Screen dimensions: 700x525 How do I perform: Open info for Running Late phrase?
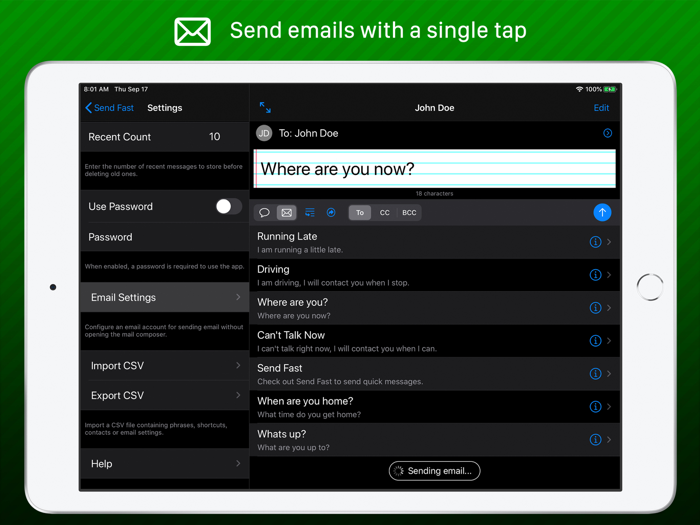coord(596,242)
